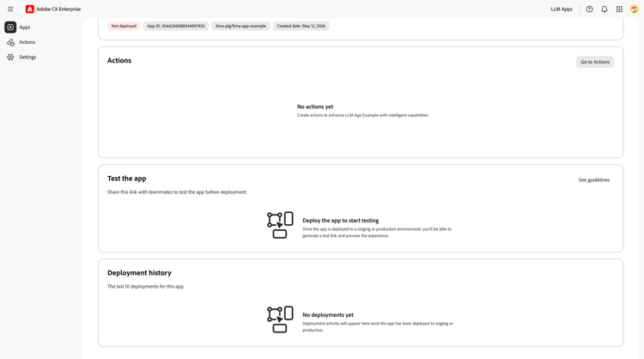
Task: Click Deploy the app to start testing
Action: [341, 221]
